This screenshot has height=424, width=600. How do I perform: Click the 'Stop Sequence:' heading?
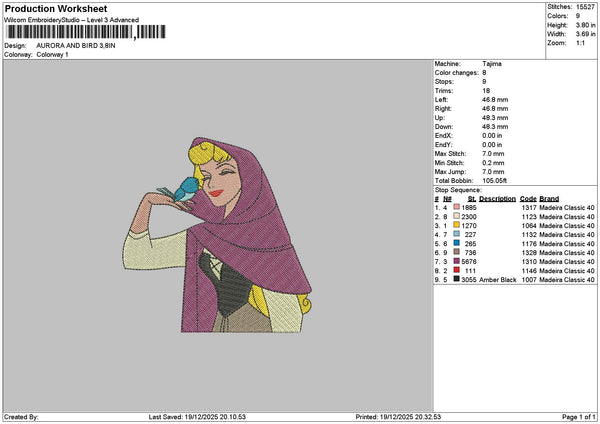458,190
